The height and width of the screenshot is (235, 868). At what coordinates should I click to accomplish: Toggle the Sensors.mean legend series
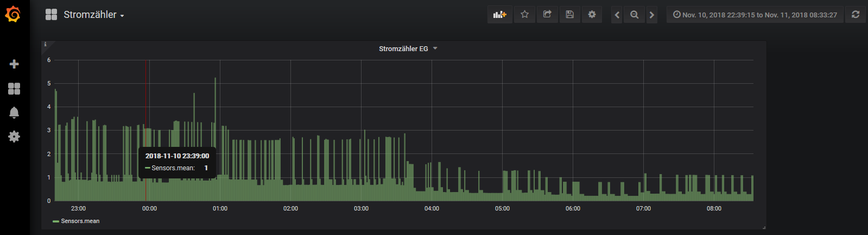click(80, 221)
